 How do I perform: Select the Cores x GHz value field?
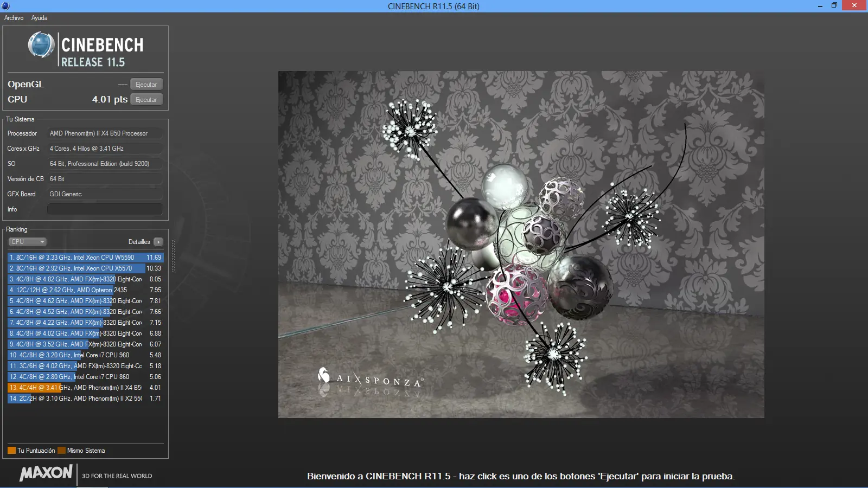(x=105, y=149)
